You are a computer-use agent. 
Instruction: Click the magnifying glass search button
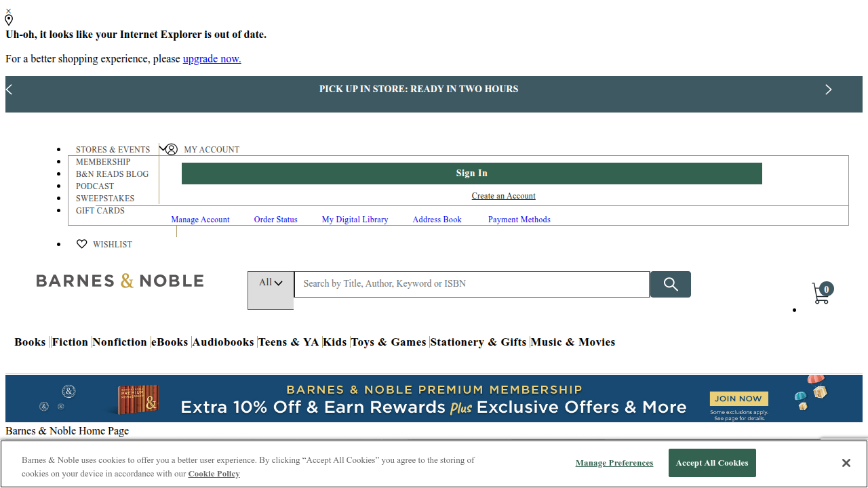671,284
